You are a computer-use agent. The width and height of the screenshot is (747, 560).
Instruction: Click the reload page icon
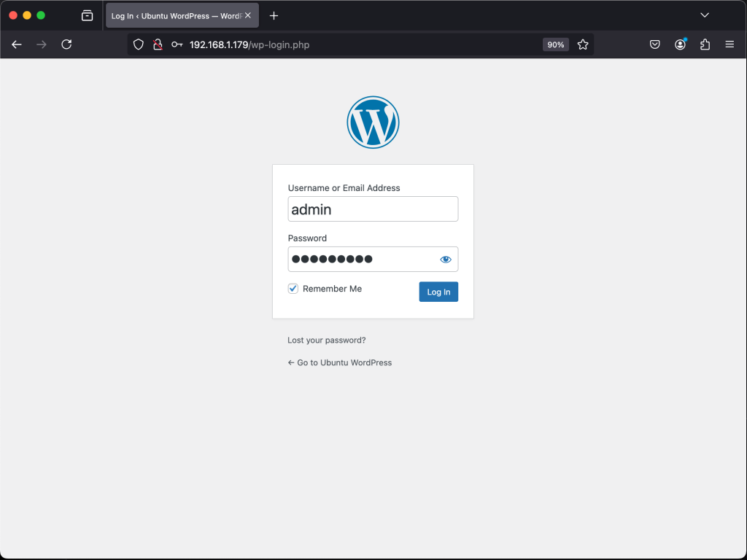tap(66, 44)
